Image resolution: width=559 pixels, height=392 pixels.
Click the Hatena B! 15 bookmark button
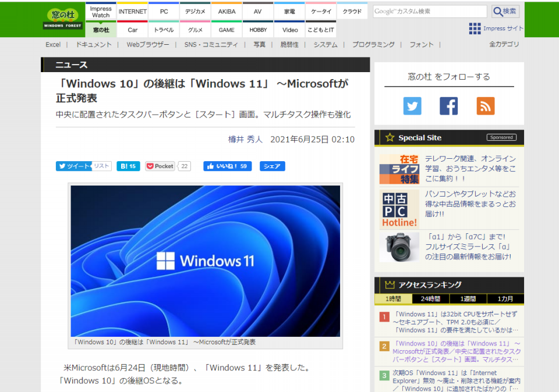[128, 166]
